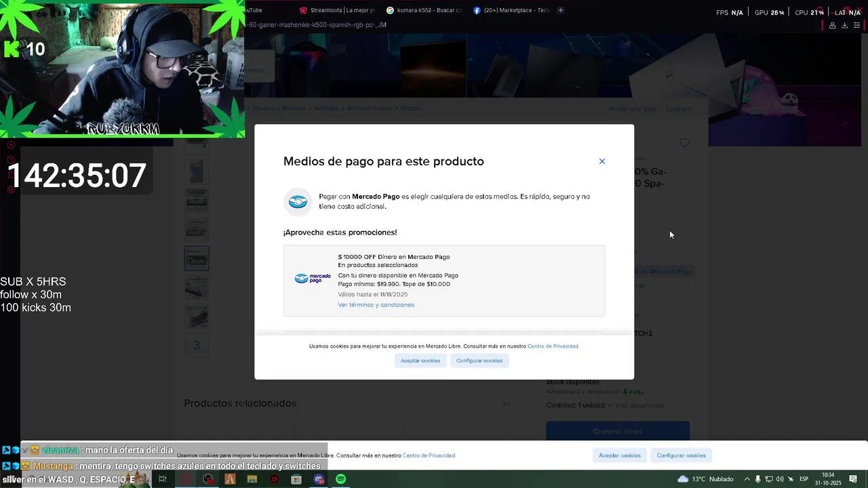Click the Mercado Pago handshake logo
The image size is (868, 488).
tap(298, 202)
